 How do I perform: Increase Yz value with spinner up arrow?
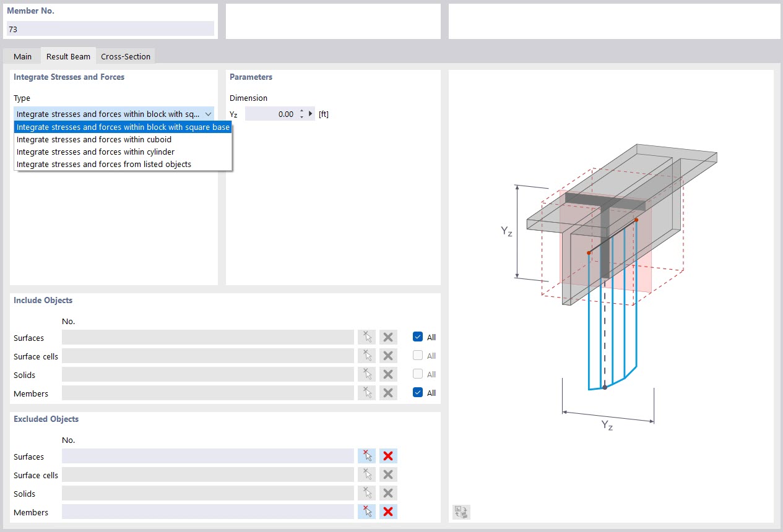click(x=301, y=111)
